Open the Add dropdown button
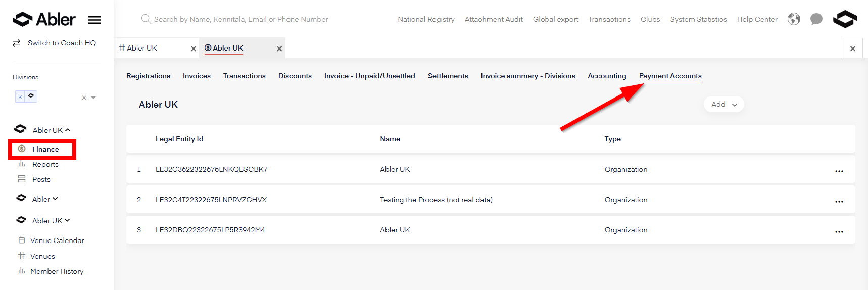This screenshot has width=868, height=290. click(x=724, y=104)
